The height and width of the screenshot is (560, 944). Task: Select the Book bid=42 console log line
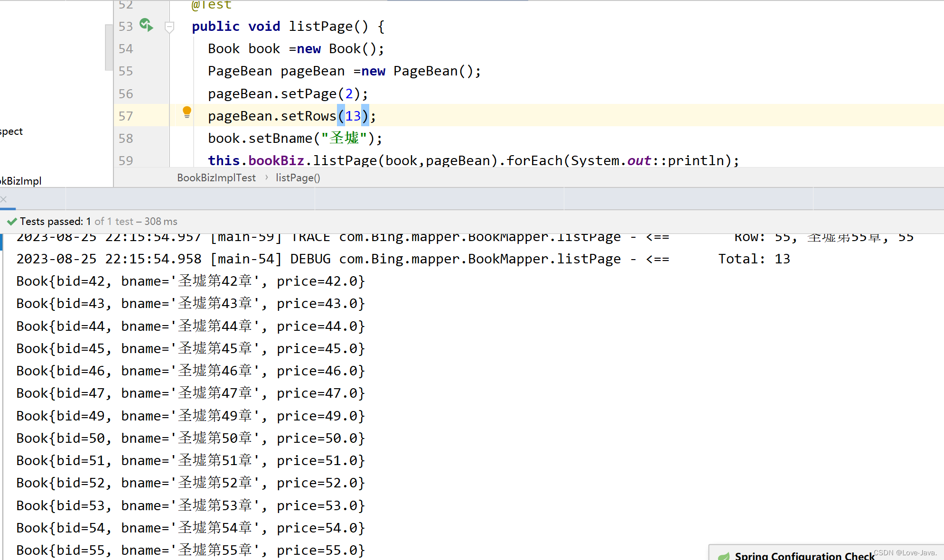(x=190, y=280)
